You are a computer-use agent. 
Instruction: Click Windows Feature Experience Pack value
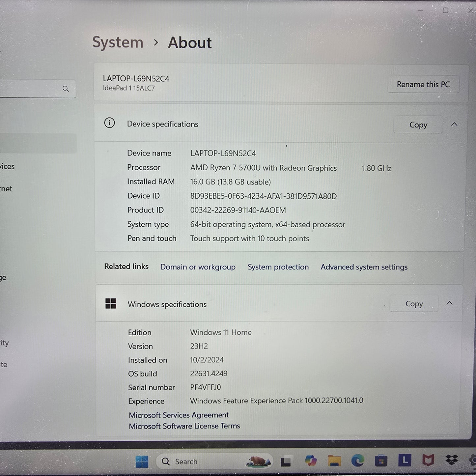click(x=277, y=401)
